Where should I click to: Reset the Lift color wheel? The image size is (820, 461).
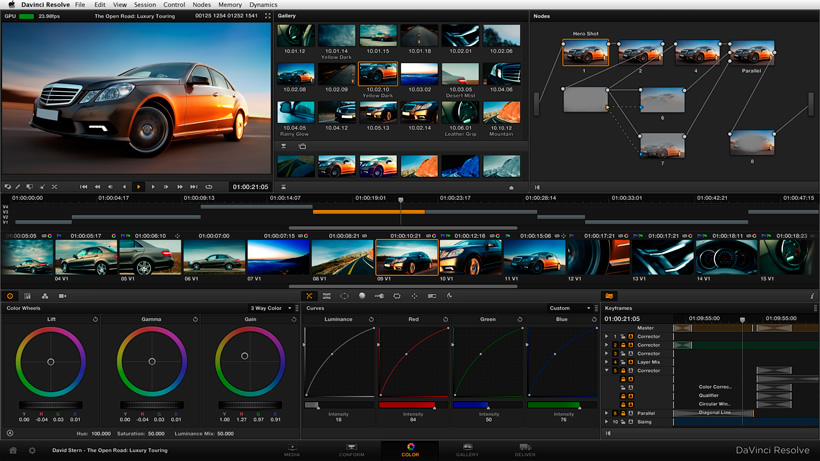point(96,320)
